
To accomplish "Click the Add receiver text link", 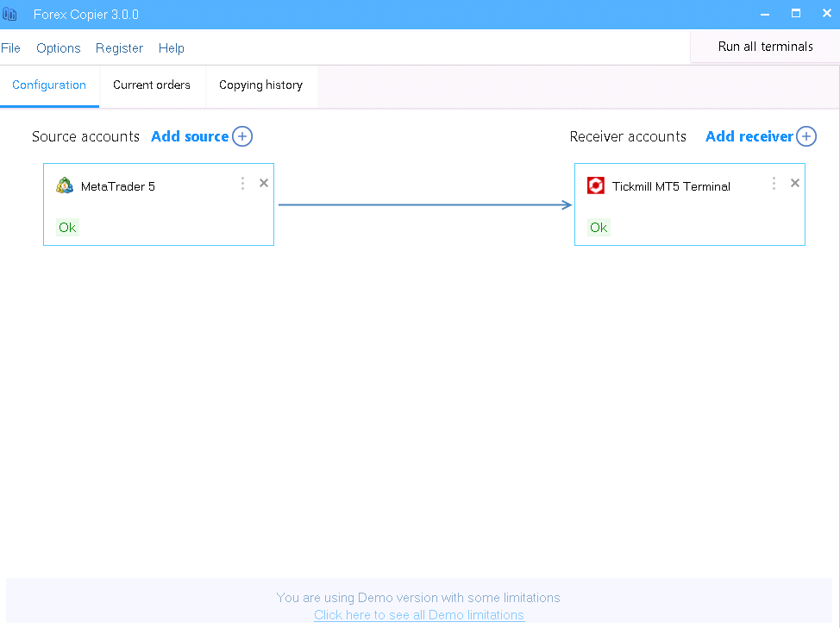I will coord(749,136).
